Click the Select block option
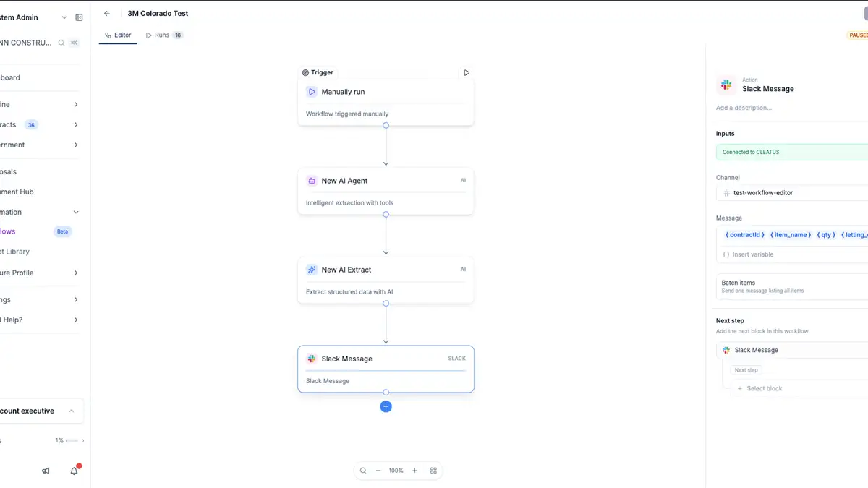 coord(765,389)
